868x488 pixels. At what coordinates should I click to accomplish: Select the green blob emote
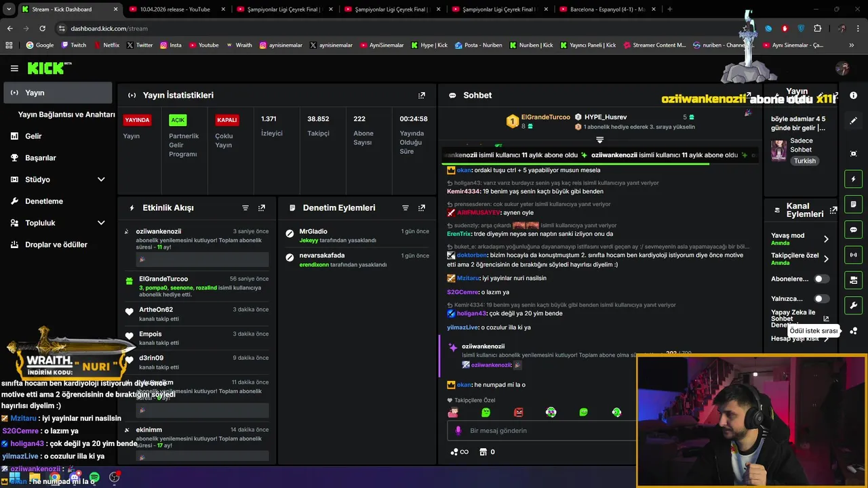tap(486, 412)
